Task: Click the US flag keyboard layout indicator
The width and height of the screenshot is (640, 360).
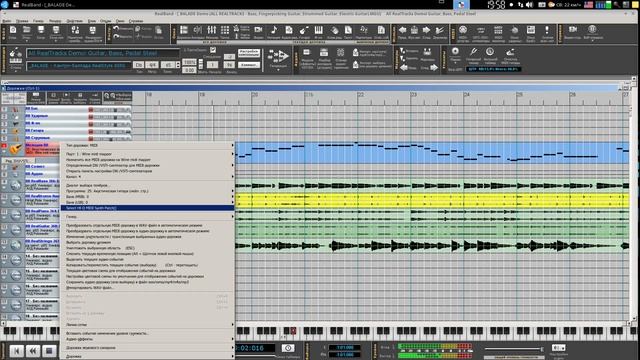Action: pos(589,5)
